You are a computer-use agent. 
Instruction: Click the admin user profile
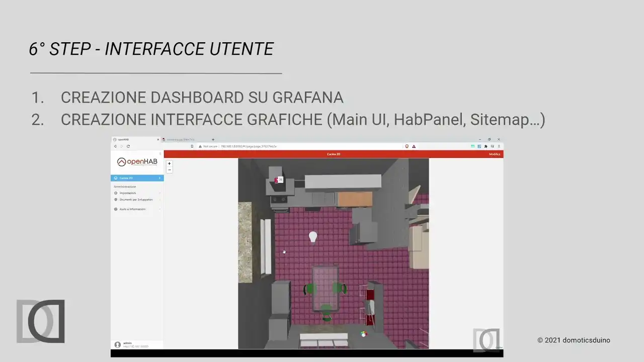[128, 344]
